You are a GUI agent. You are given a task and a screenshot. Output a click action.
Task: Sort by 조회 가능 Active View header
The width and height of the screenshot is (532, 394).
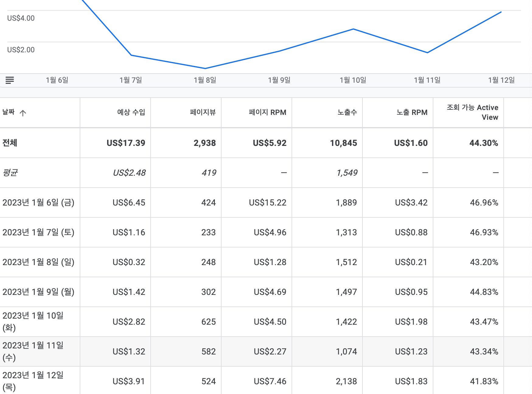473,112
